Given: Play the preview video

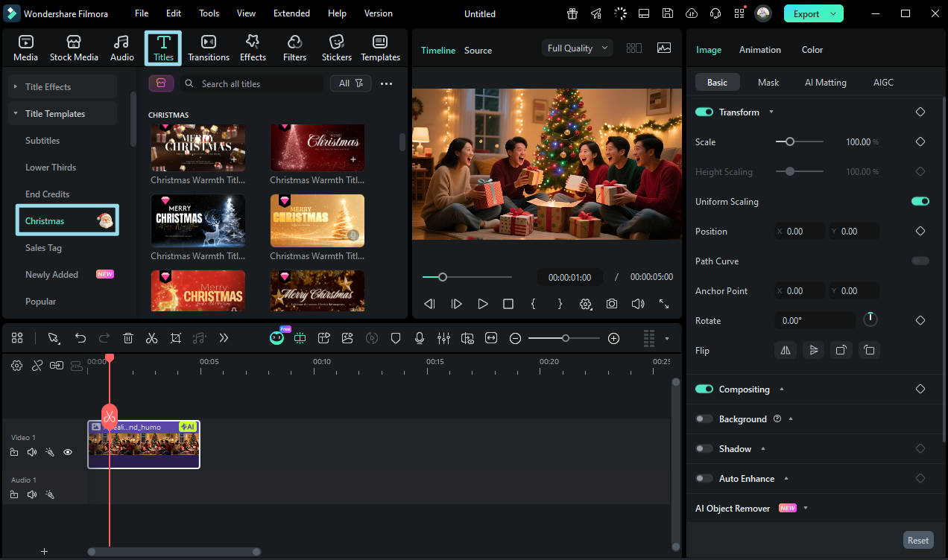Looking at the screenshot, I should point(483,304).
